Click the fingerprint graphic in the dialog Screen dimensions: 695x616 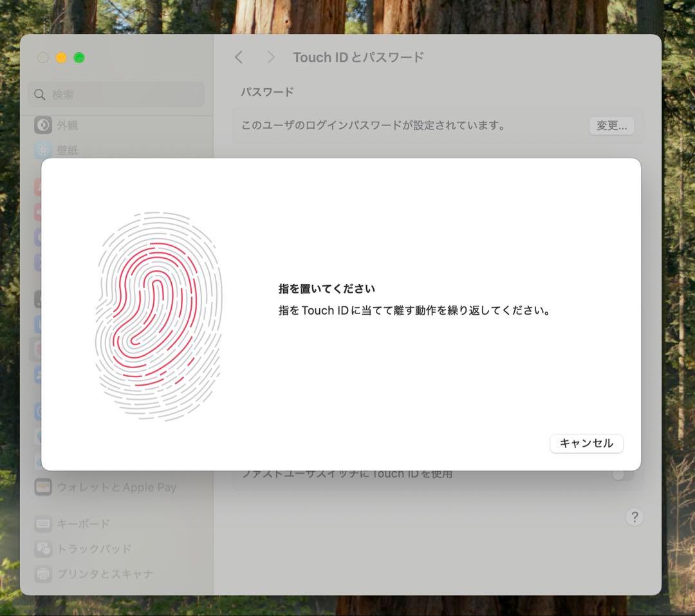click(158, 316)
